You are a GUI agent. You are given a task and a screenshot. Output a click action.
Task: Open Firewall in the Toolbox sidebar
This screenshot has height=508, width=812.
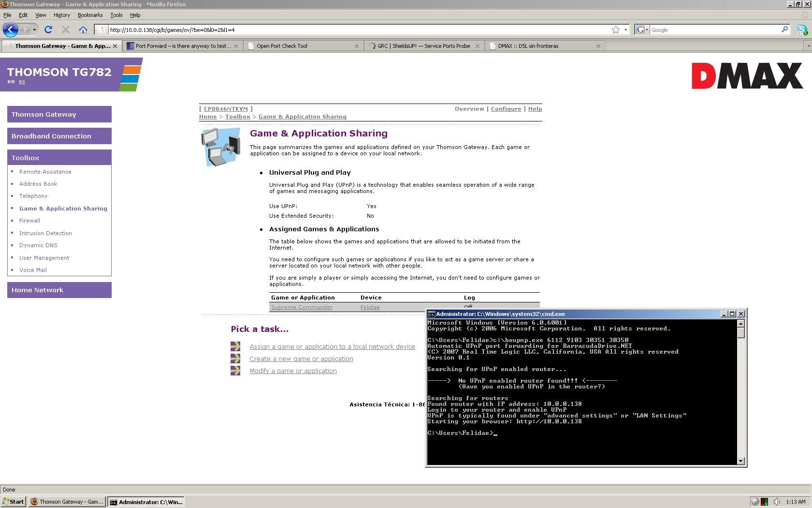click(29, 221)
